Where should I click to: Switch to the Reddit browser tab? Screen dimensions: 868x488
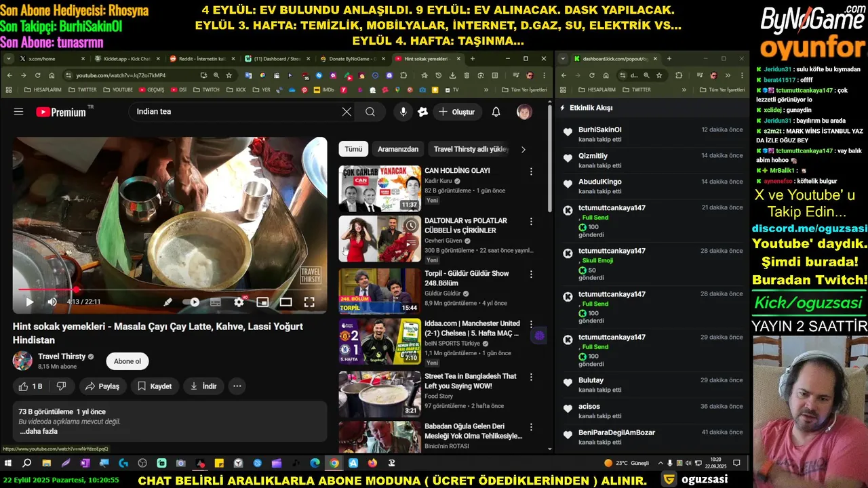click(202, 59)
